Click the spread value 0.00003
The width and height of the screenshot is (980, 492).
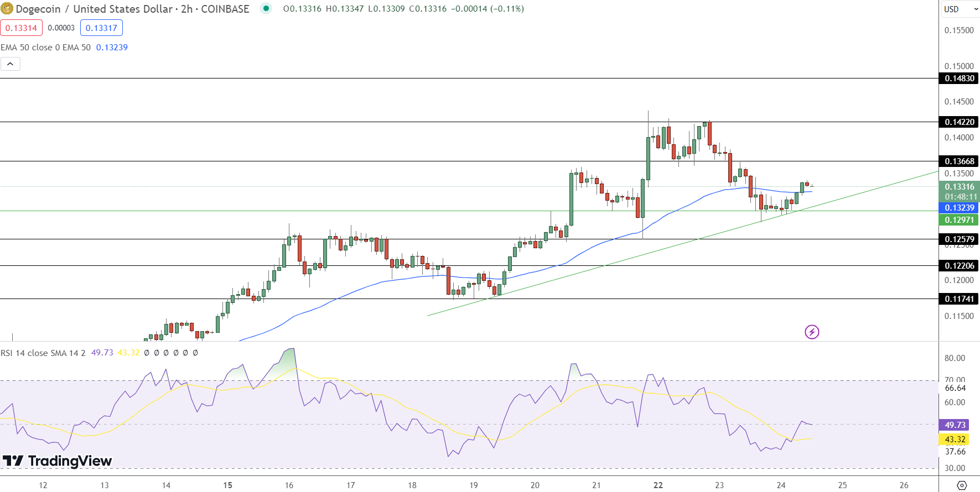click(61, 28)
